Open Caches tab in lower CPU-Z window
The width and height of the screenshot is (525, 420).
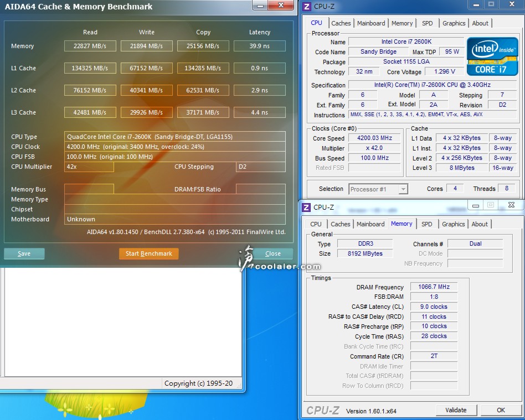coord(340,224)
